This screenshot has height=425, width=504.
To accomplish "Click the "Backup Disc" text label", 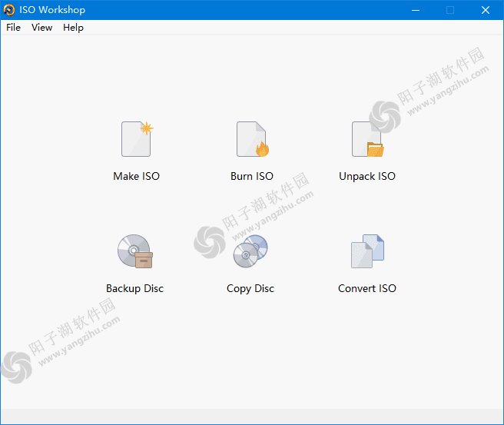I will tap(135, 288).
